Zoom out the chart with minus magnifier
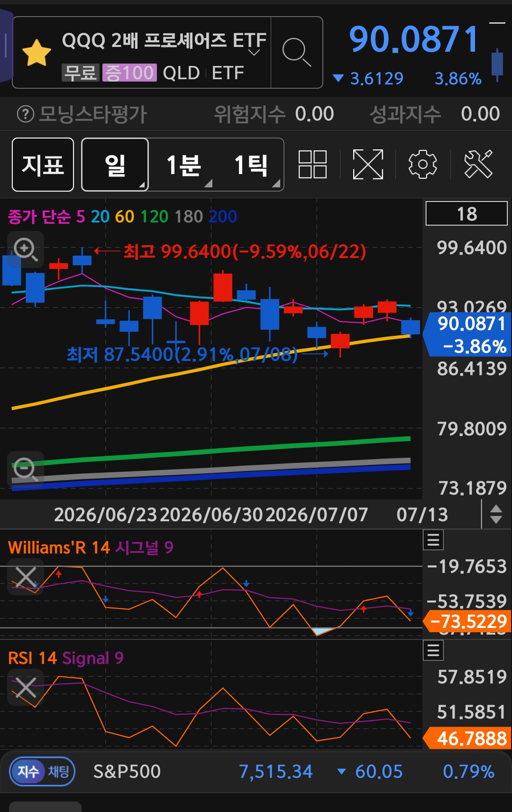This screenshot has height=812, width=512. [26, 469]
